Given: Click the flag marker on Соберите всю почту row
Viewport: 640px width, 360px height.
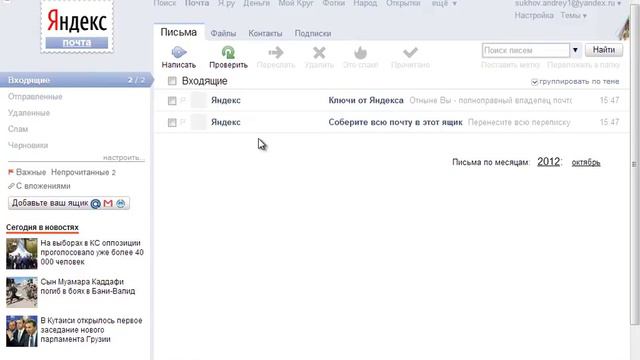Looking at the screenshot, I should (x=183, y=122).
